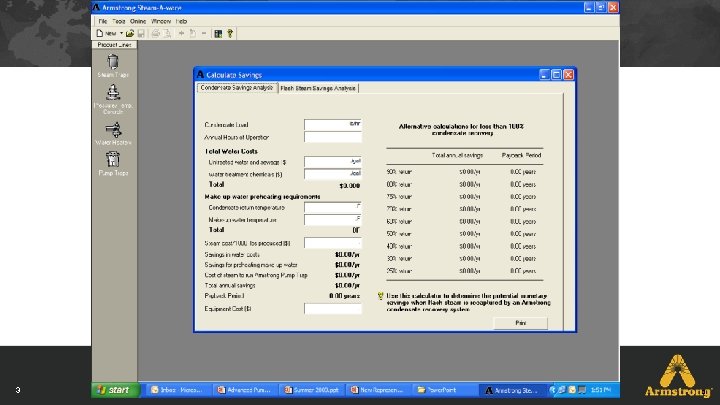720x405 pixels.
Task: Minimize the Calculate Savings dialog
Action: pos(544,74)
